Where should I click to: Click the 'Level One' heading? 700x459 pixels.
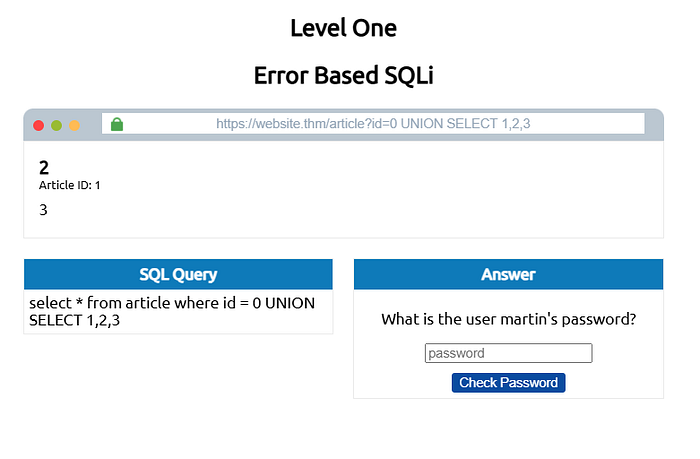(x=343, y=28)
